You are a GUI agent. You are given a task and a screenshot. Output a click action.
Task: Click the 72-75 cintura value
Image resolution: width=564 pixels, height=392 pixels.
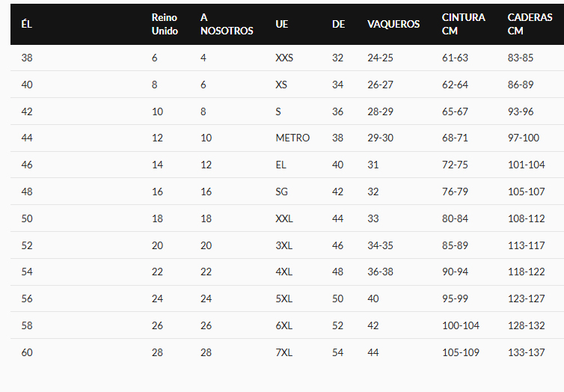pos(455,165)
